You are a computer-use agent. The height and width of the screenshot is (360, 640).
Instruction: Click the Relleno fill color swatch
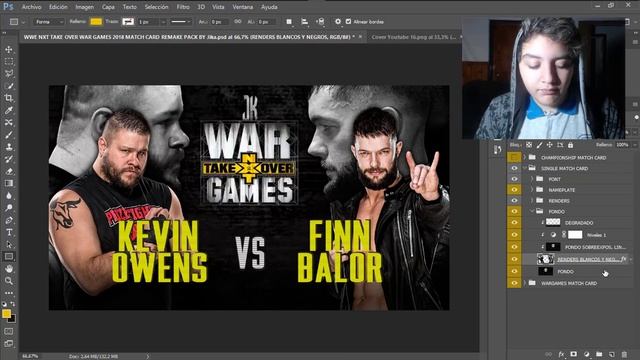tap(96, 22)
